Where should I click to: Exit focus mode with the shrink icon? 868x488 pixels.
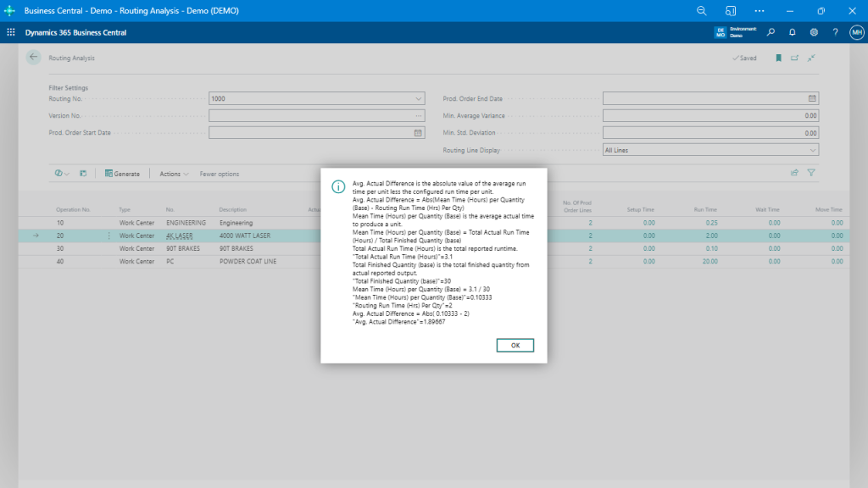coord(810,58)
